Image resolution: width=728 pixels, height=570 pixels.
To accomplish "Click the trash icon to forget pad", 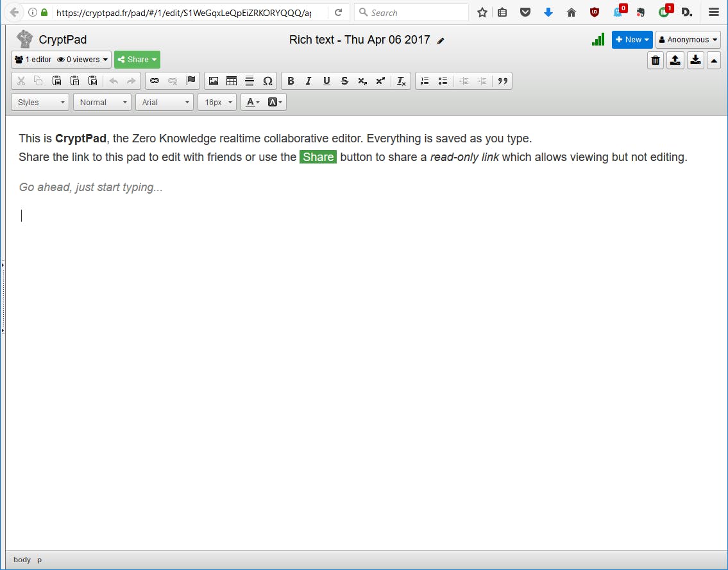I will click(x=656, y=60).
